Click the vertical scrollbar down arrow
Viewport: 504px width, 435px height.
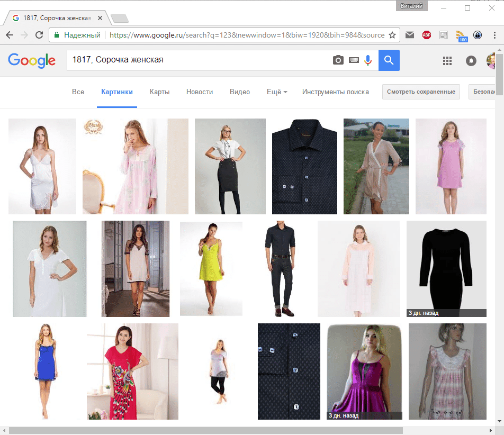[x=500, y=421]
